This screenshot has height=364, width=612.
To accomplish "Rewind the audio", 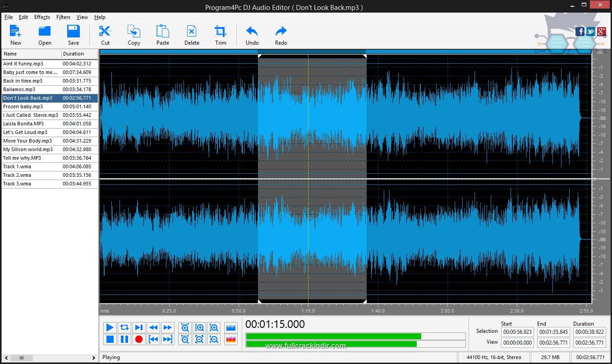I will tap(153, 327).
